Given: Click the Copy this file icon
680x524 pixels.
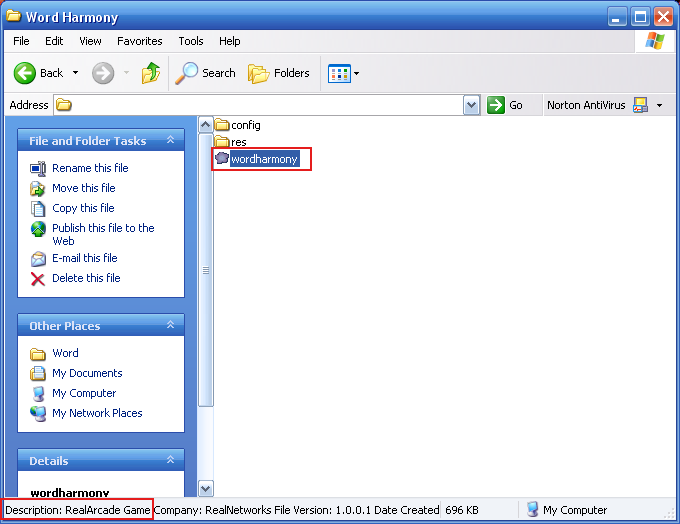Looking at the screenshot, I should pyautogui.click(x=38, y=208).
